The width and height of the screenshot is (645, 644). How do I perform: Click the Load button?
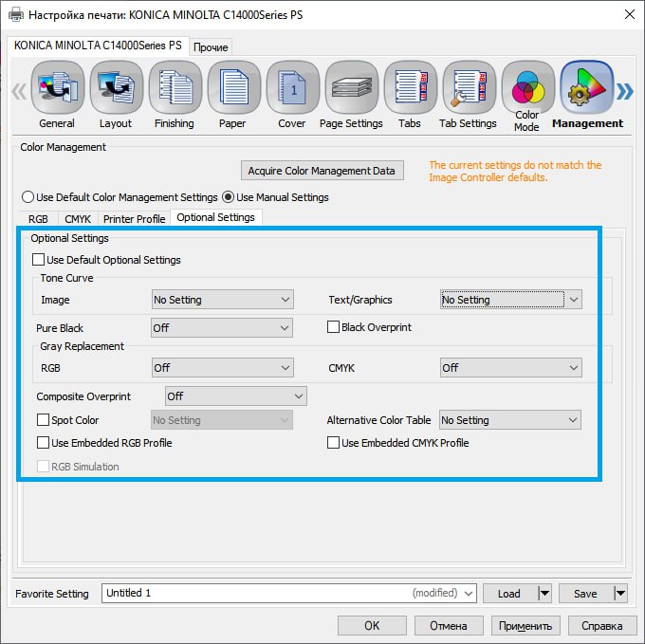tap(510, 594)
